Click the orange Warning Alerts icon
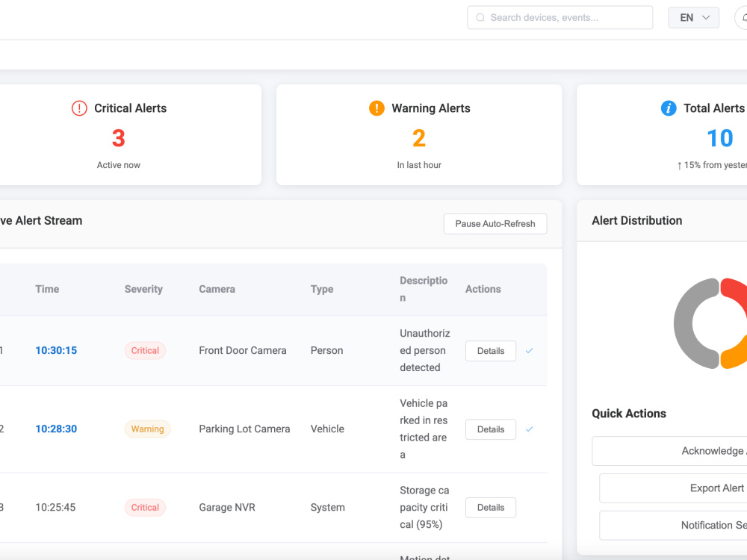 coord(376,108)
